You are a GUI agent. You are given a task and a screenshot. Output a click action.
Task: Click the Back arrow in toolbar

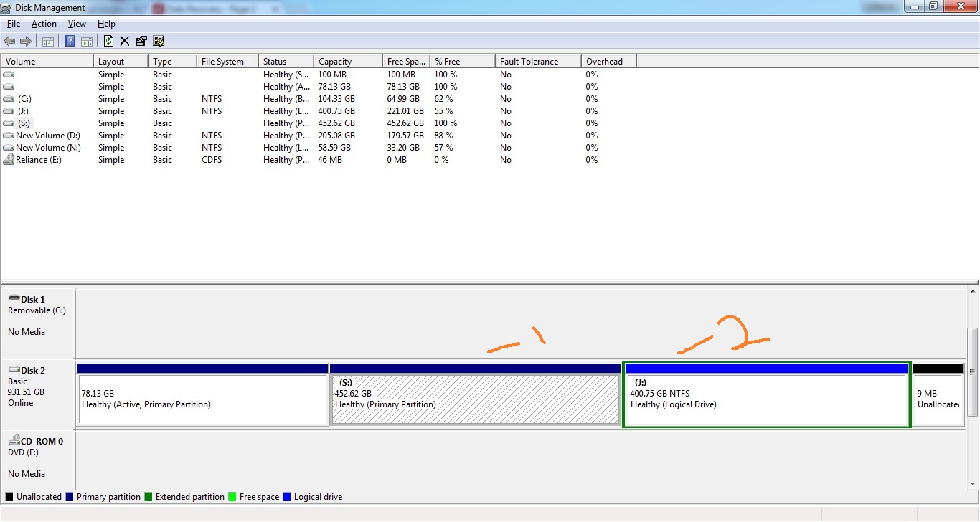[9, 42]
